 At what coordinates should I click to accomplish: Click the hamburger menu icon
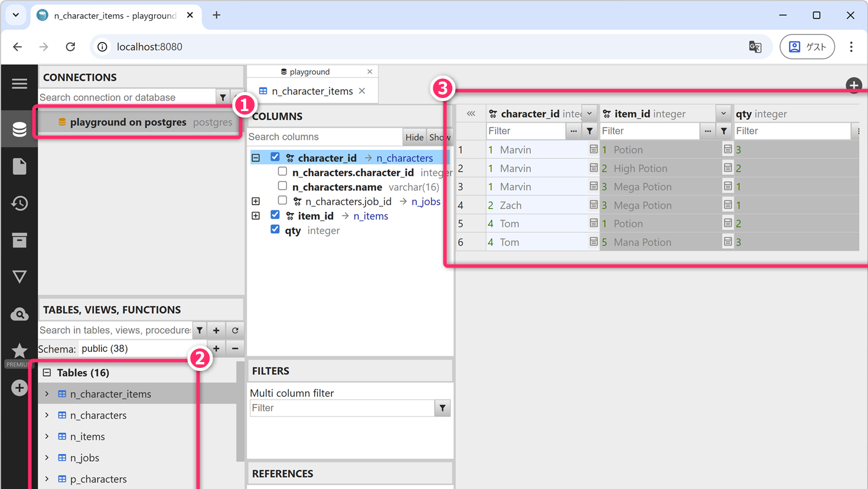[19, 84]
